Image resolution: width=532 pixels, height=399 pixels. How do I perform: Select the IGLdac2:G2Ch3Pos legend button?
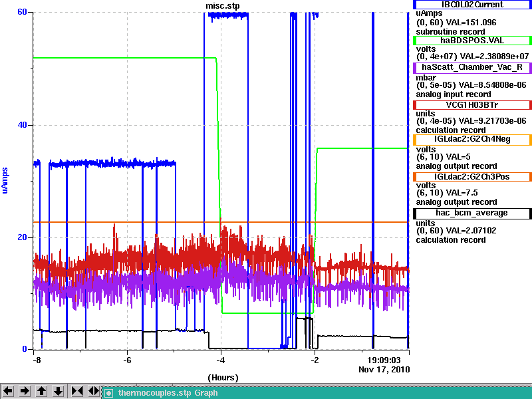point(472,177)
